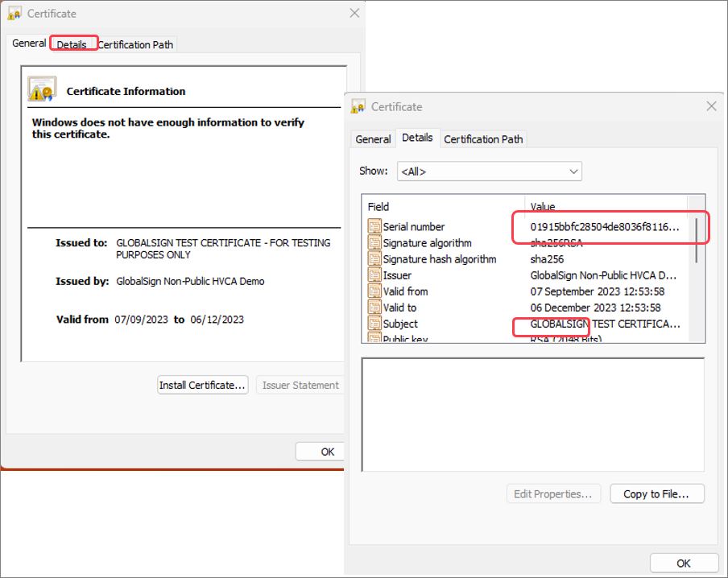The width and height of the screenshot is (728, 578).
Task: Expand the All values selector
Action: pos(573,171)
